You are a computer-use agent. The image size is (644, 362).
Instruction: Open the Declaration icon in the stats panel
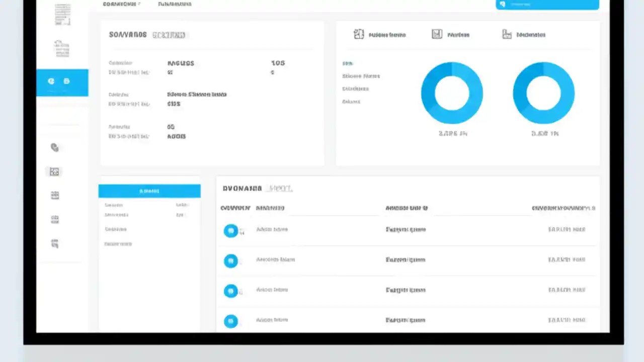click(507, 34)
